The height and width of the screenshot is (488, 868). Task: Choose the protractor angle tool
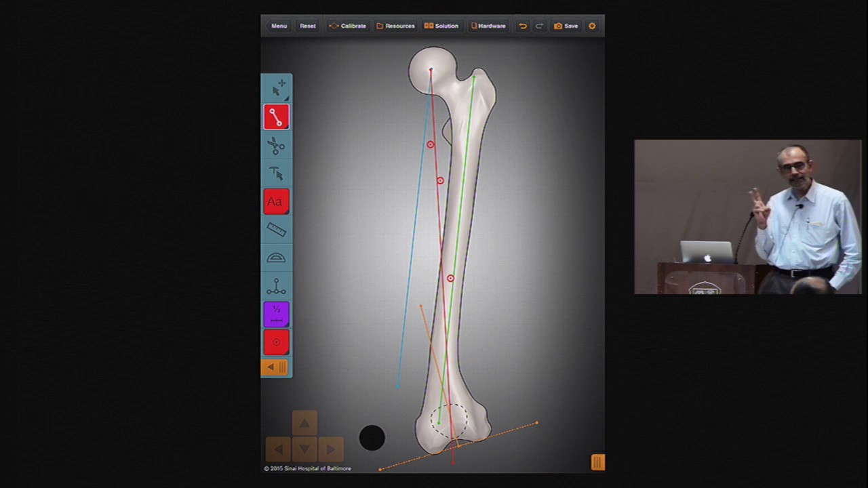point(277,258)
